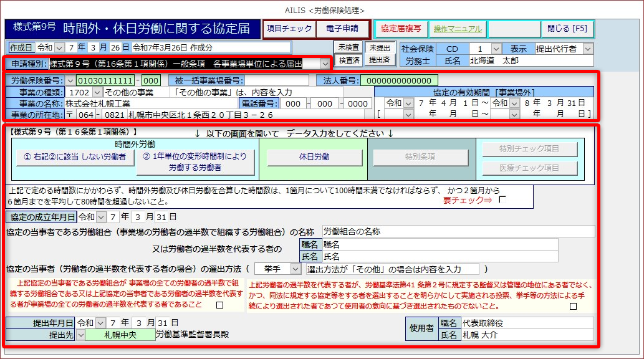Viewport: 644px width, 359px height.
Task: Click the 項目チェック button
Action: 289,29
